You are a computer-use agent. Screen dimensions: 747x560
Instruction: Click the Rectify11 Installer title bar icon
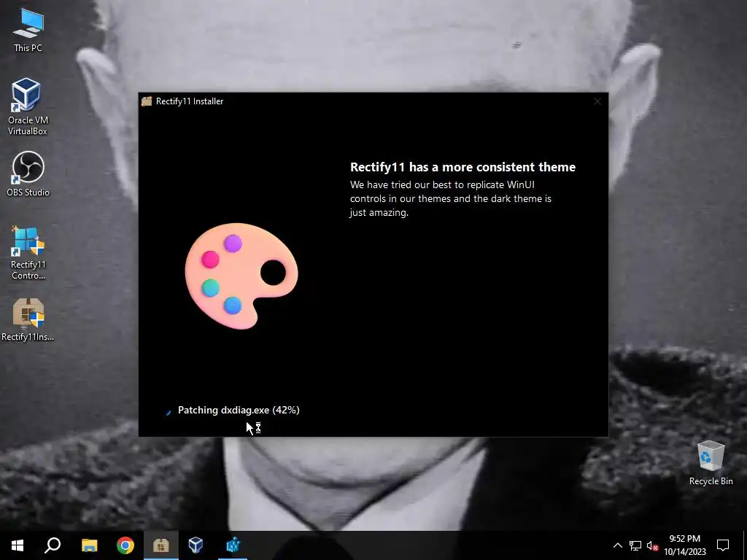147,101
